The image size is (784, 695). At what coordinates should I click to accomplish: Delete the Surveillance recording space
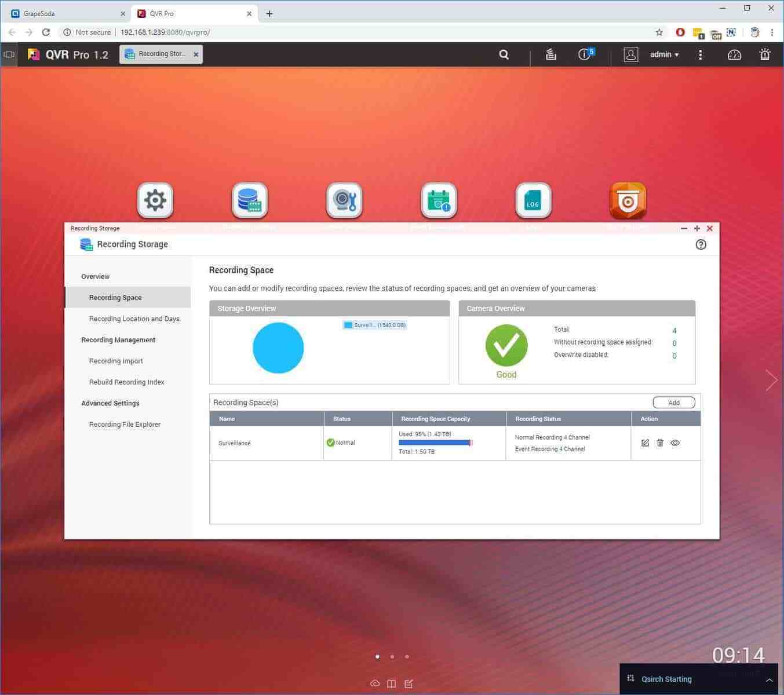pos(660,443)
